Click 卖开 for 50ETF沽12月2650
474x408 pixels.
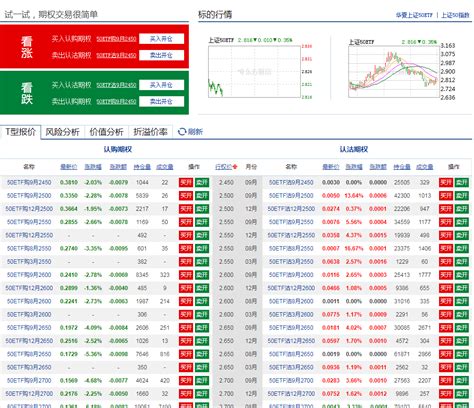(462, 341)
